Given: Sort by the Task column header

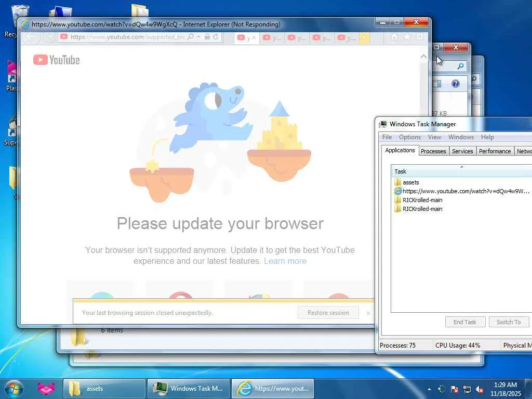Looking at the screenshot, I should pos(461,171).
